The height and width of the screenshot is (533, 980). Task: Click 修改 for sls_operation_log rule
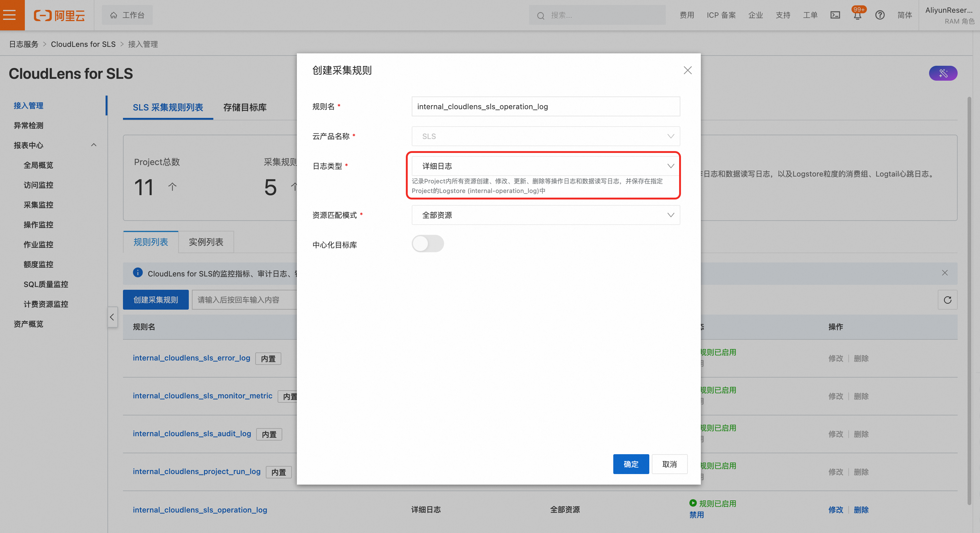click(836, 510)
